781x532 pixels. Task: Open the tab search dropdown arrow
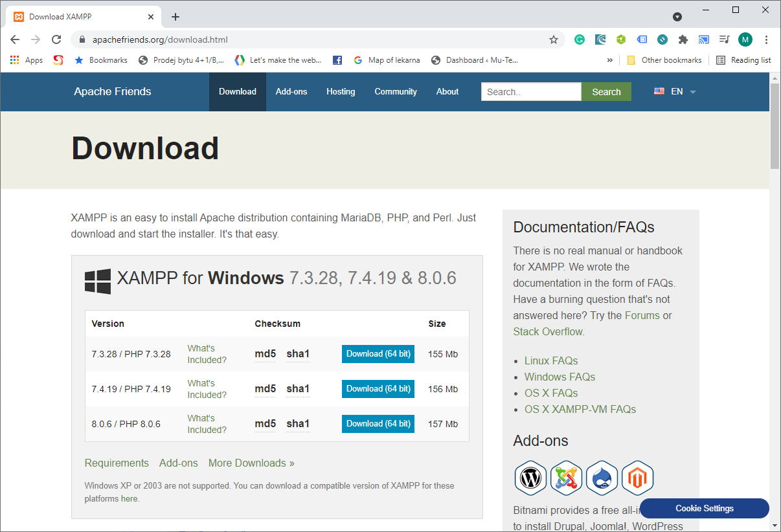pos(677,17)
